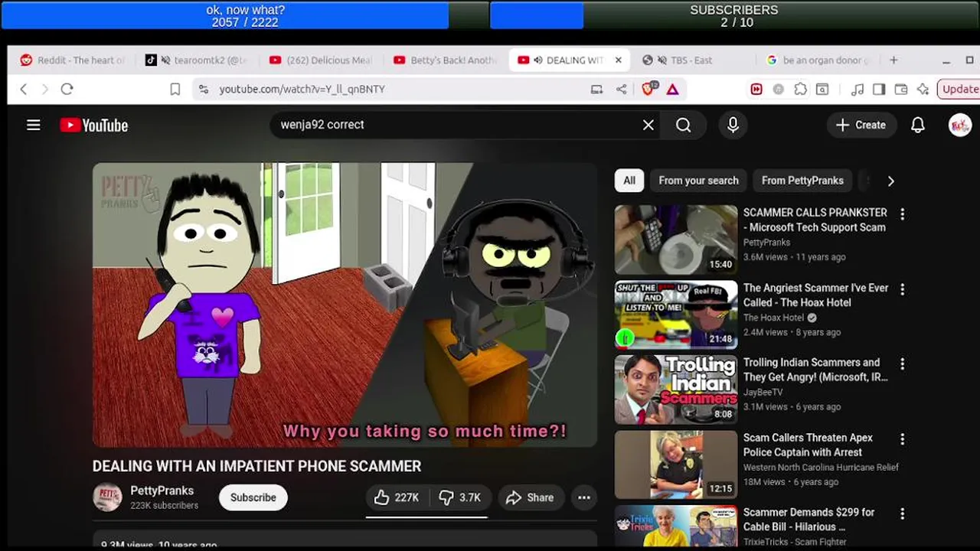Show more filter chips with right chevron
Viewport: 980px width, 551px height.
point(890,181)
